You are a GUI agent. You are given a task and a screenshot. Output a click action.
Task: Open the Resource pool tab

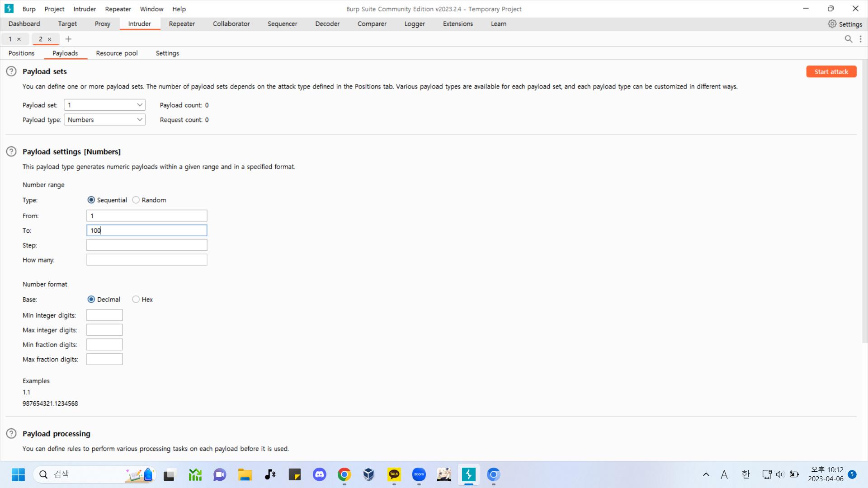(x=117, y=53)
